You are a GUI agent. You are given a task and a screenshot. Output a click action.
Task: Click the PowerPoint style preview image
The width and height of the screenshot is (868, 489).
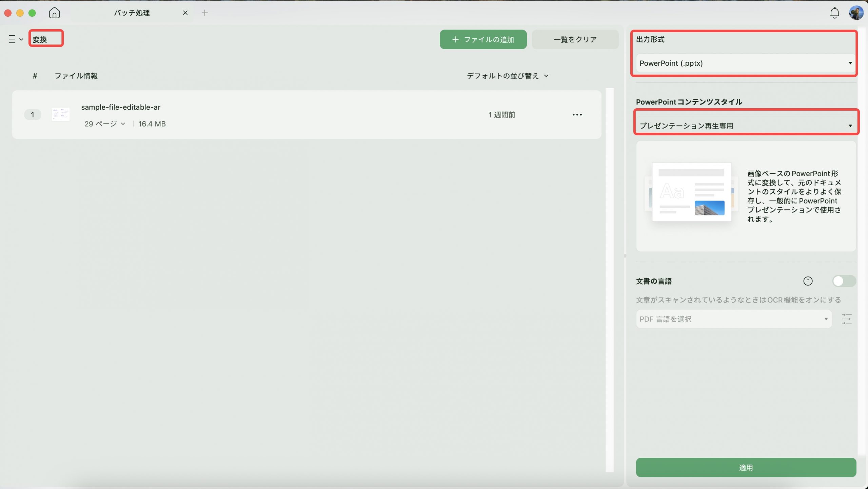click(x=692, y=192)
